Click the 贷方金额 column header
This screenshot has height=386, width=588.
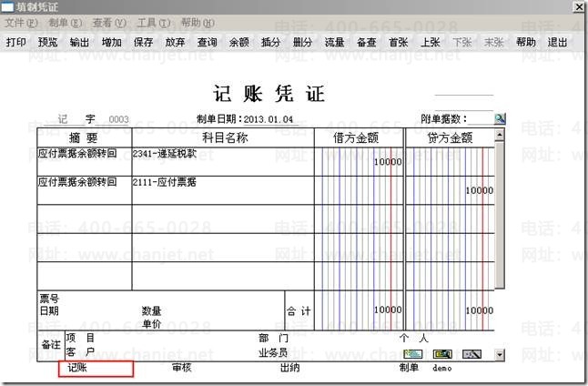[x=450, y=137]
